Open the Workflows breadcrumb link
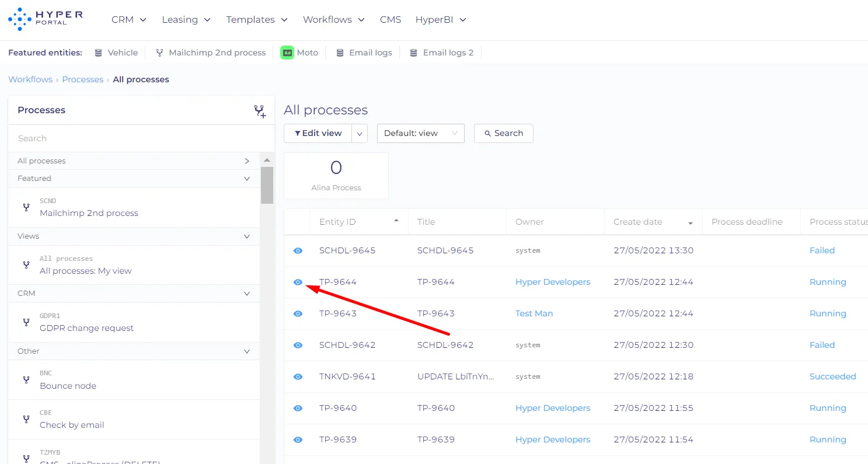Screen dimensions: 868x464 [30, 79]
